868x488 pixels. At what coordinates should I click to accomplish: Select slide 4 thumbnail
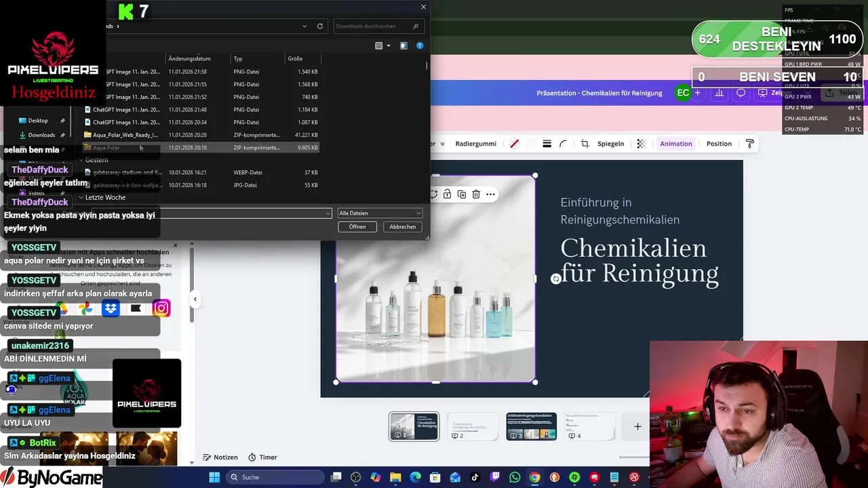(590, 426)
